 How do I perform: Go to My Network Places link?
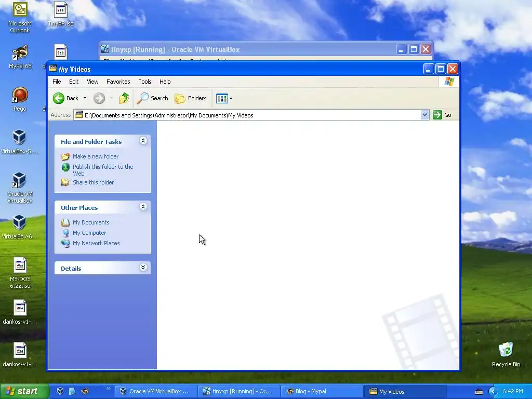coord(96,243)
